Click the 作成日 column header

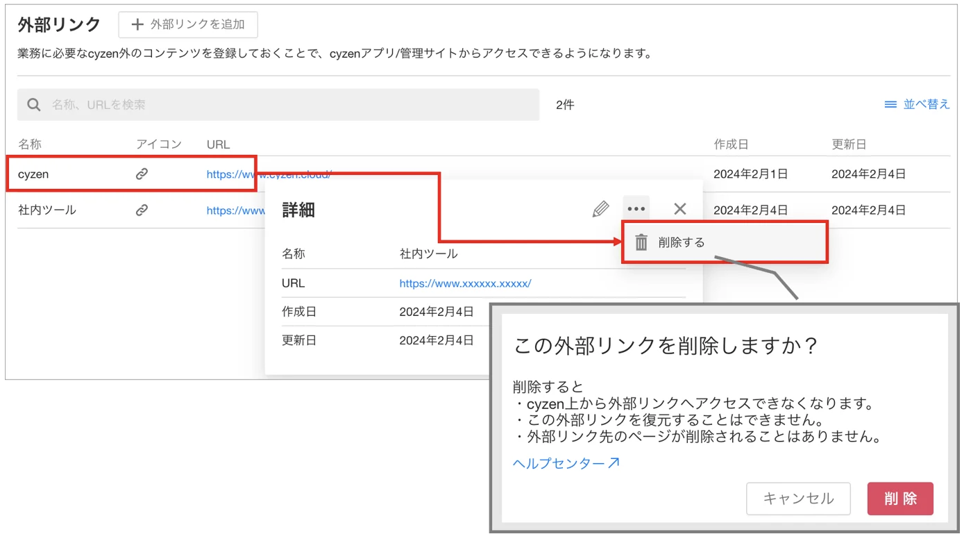coord(731,144)
